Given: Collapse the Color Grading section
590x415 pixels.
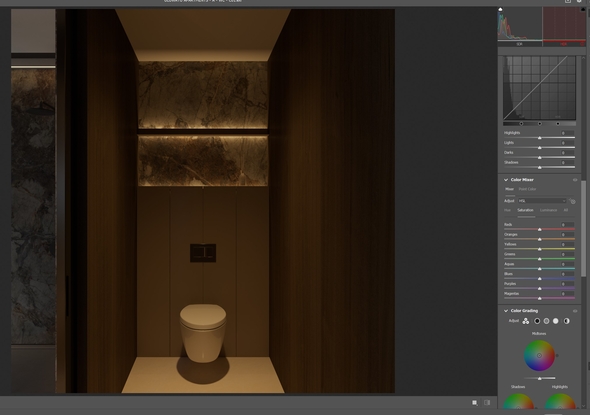Looking at the screenshot, I should click(506, 311).
